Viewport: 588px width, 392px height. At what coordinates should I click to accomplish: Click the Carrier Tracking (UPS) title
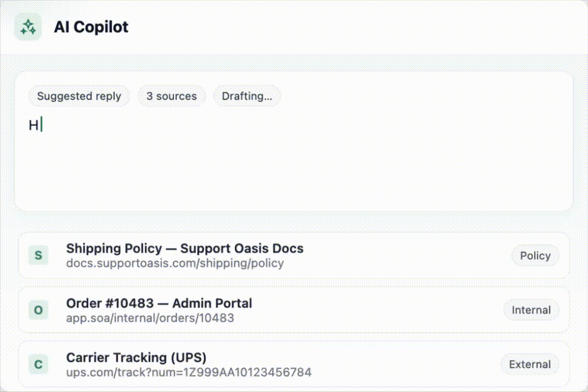136,357
